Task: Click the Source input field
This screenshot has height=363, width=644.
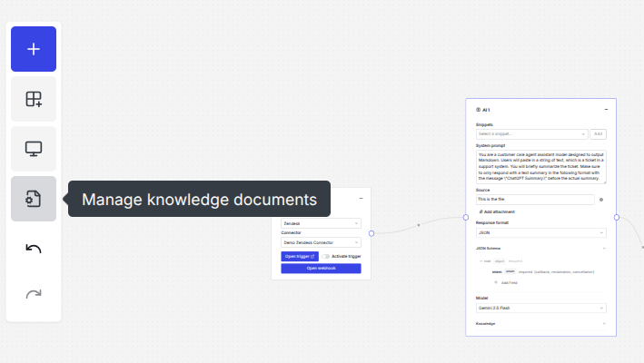Action: [535, 200]
